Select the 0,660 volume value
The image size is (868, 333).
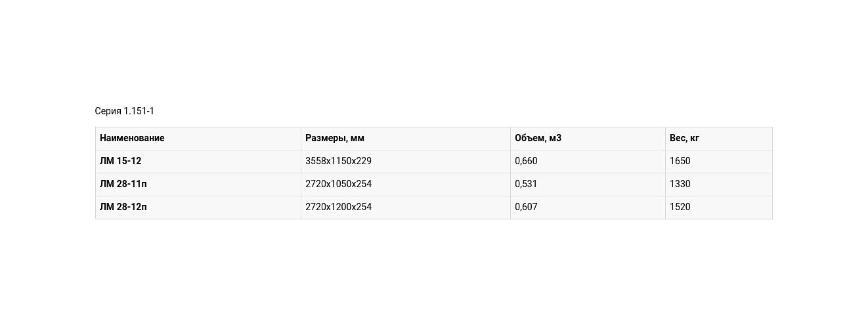526,161
